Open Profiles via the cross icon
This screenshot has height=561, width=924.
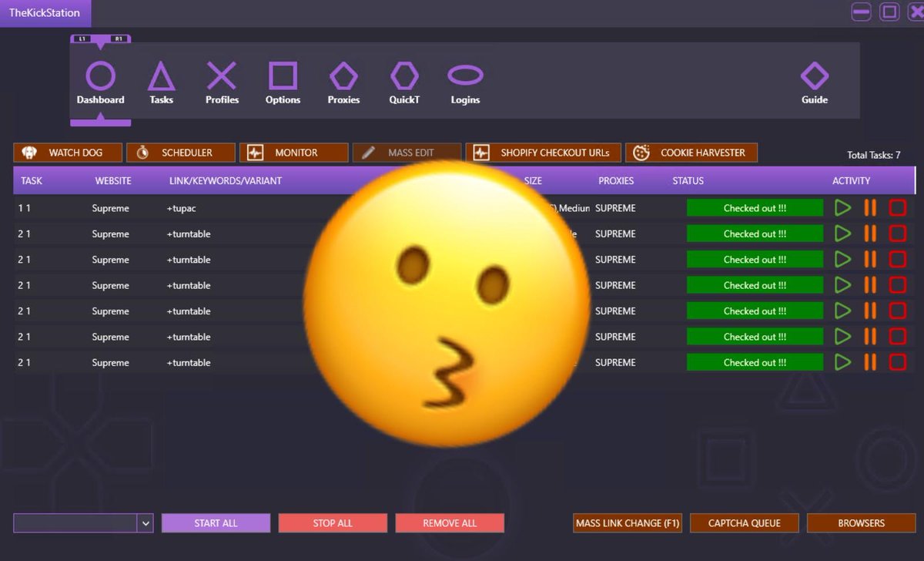222,76
